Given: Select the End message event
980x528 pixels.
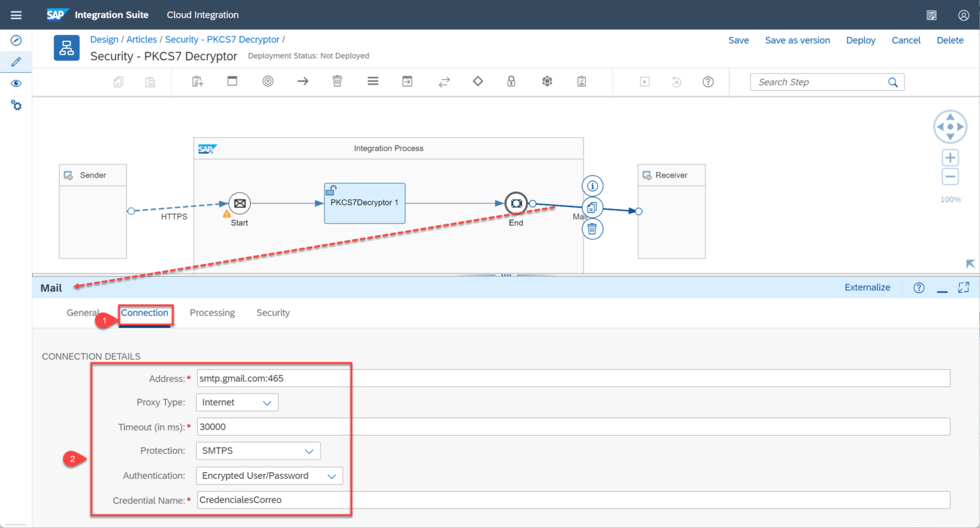Looking at the screenshot, I should pos(516,204).
